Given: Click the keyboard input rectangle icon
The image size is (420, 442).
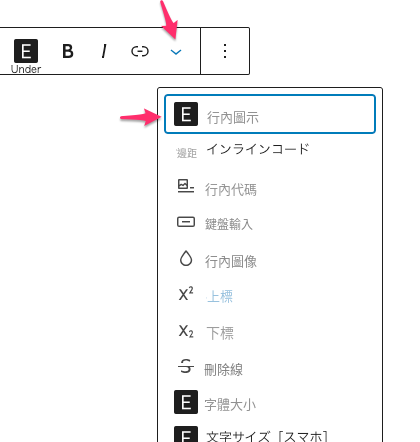Looking at the screenshot, I should [x=186, y=222].
